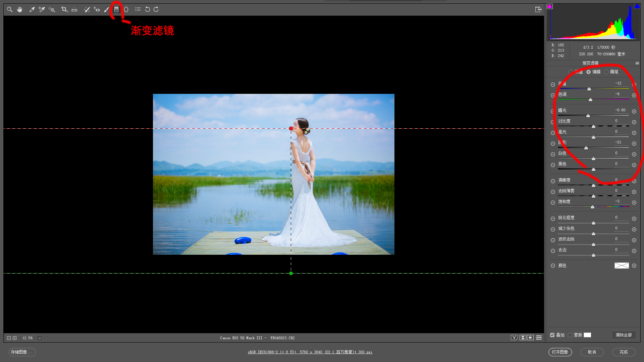Increase 锐化程度 with plus icon
This screenshot has height=362, width=644.
pos(634,219)
